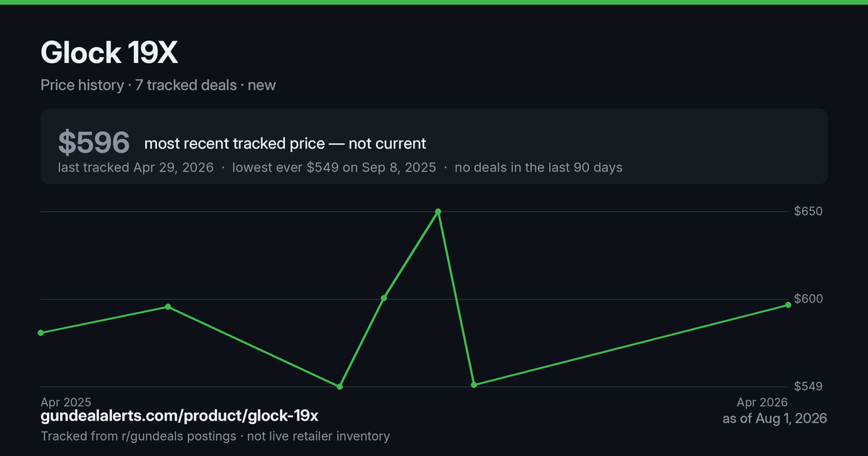Click the Apr 2025 axis label
Image resolution: width=868 pixels, height=456 pixels.
click(66, 402)
